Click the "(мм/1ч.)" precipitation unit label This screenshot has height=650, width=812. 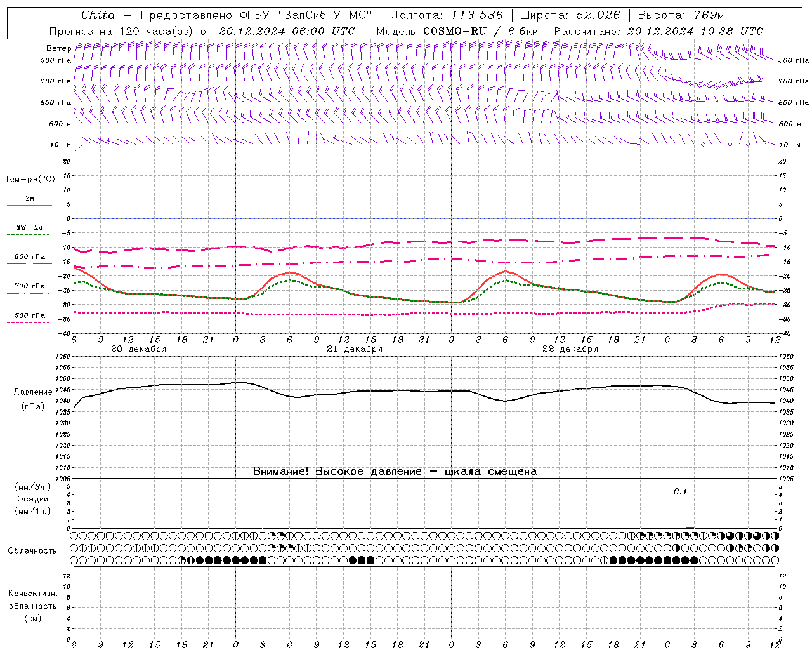(33, 511)
